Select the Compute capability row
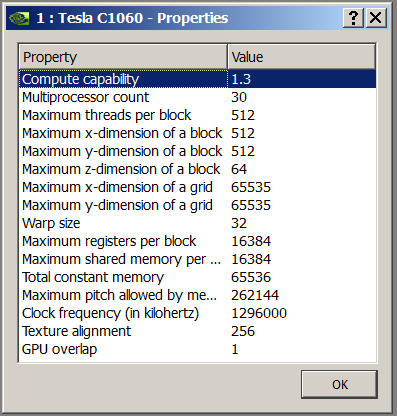Viewport: 397px width, 416px height. [198, 79]
